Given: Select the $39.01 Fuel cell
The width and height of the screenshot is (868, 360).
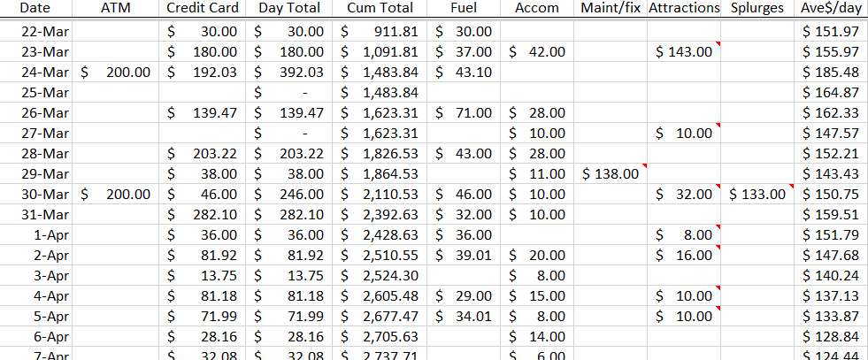Looking at the screenshot, I should tap(465, 256).
